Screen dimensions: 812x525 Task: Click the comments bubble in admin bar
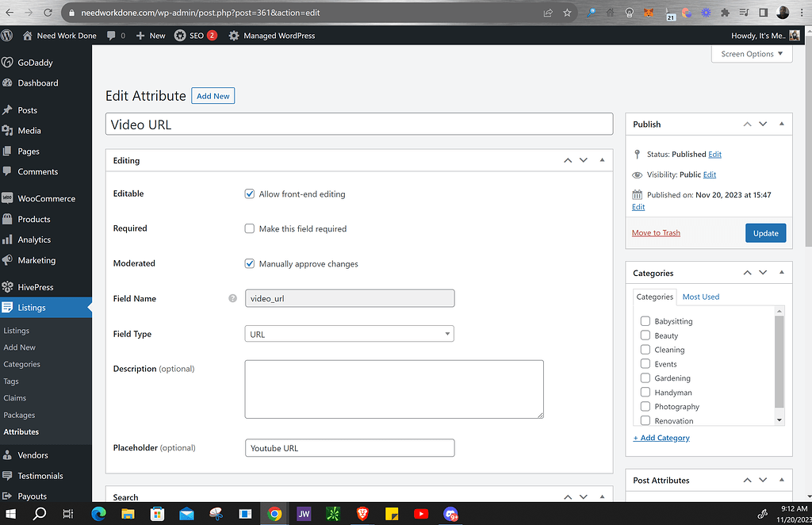point(111,36)
